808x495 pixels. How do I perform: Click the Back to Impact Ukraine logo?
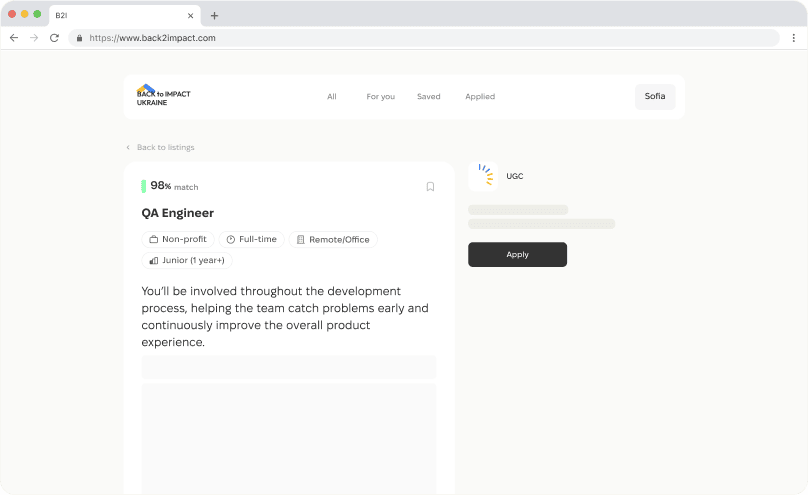pos(163,95)
